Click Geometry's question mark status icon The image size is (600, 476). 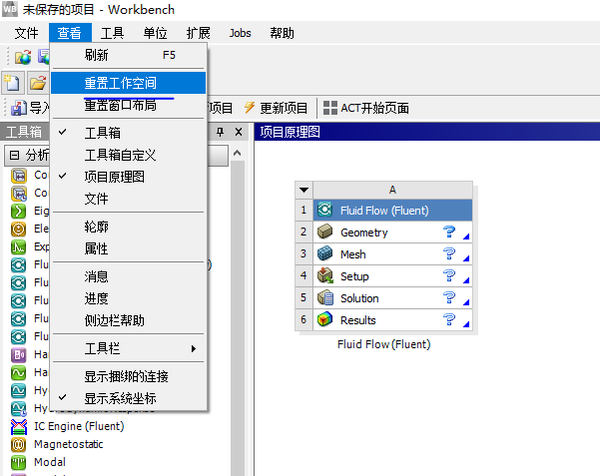[x=448, y=232]
